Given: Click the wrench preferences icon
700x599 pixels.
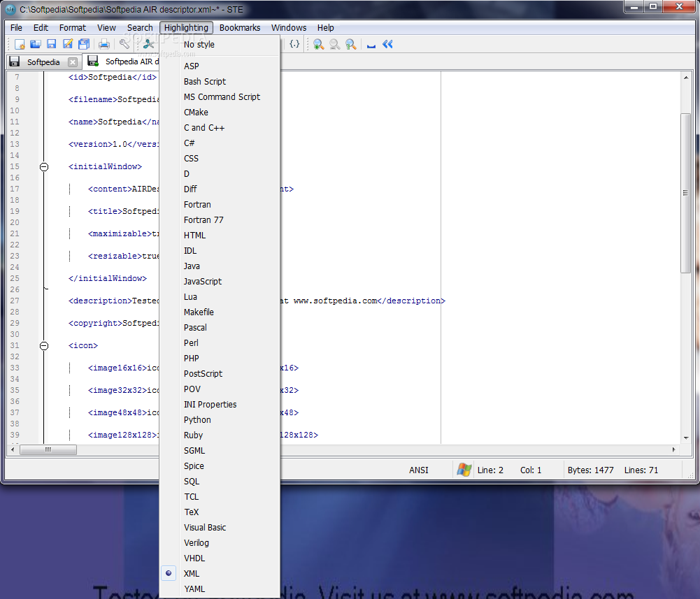Looking at the screenshot, I should (124, 44).
